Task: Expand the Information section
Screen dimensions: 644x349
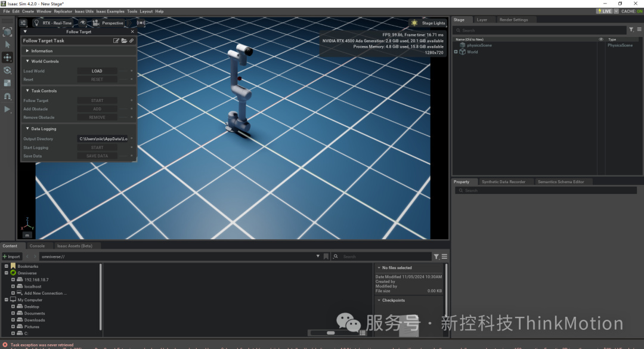Action: [27, 51]
